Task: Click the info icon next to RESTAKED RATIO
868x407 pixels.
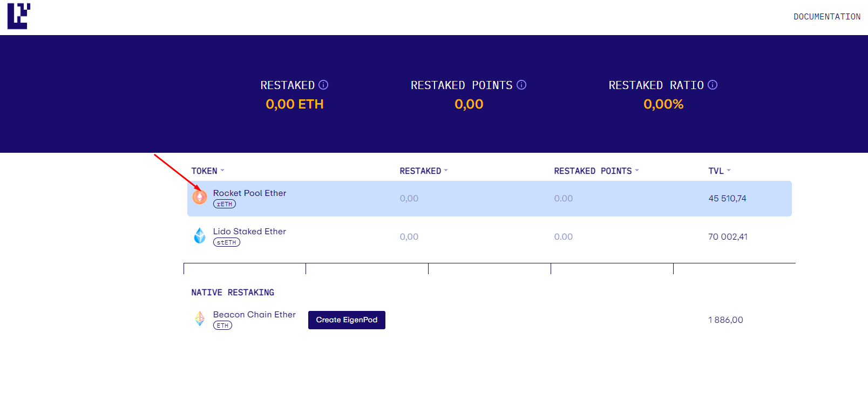Action: (x=713, y=85)
